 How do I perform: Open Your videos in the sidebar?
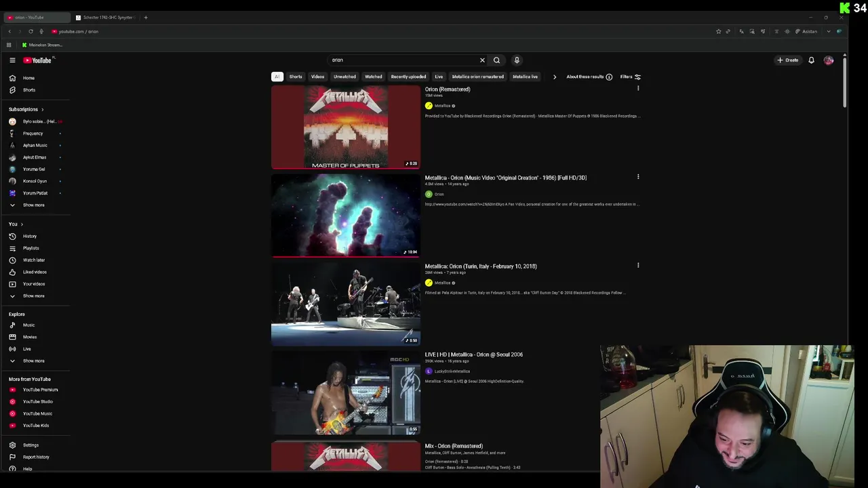(x=35, y=284)
